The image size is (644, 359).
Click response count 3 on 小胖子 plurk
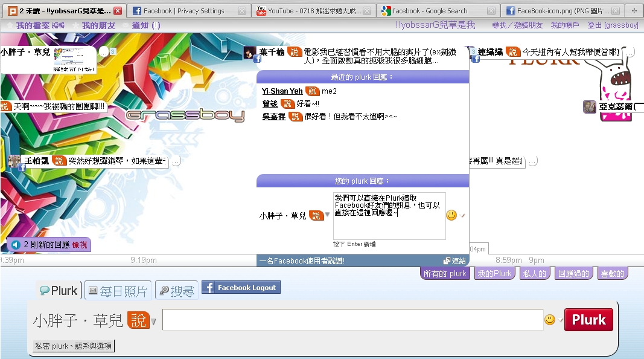click(112, 51)
